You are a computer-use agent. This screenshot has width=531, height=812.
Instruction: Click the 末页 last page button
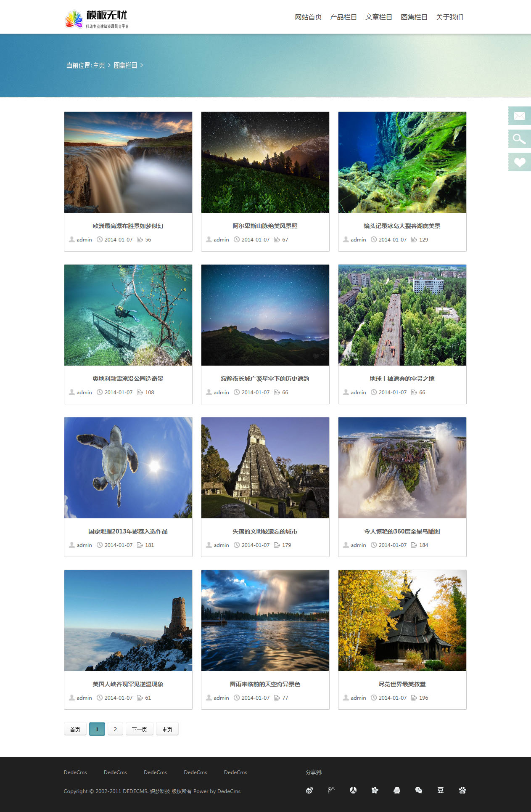click(x=167, y=729)
